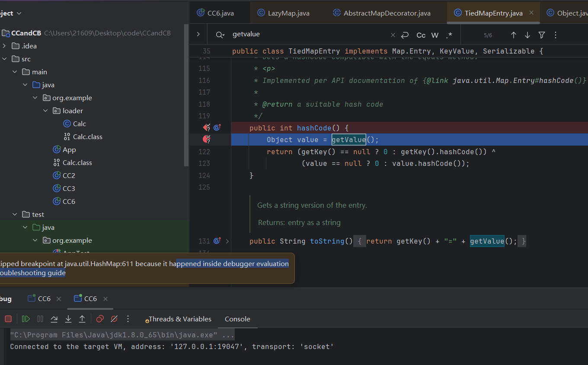Click the 5/6 match count label
The height and width of the screenshot is (365, 588).
(x=488, y=35)
